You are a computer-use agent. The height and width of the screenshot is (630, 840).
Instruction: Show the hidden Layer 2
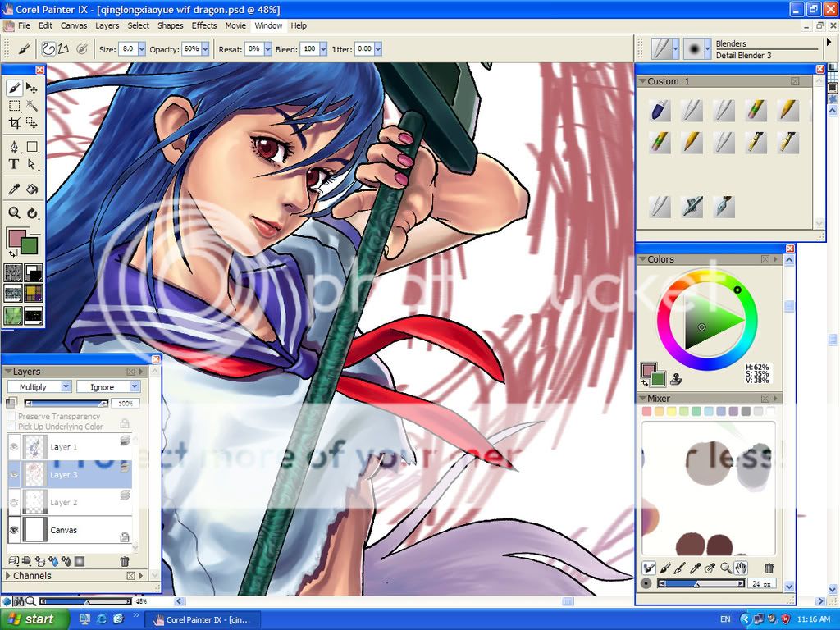tap(15, 503)
